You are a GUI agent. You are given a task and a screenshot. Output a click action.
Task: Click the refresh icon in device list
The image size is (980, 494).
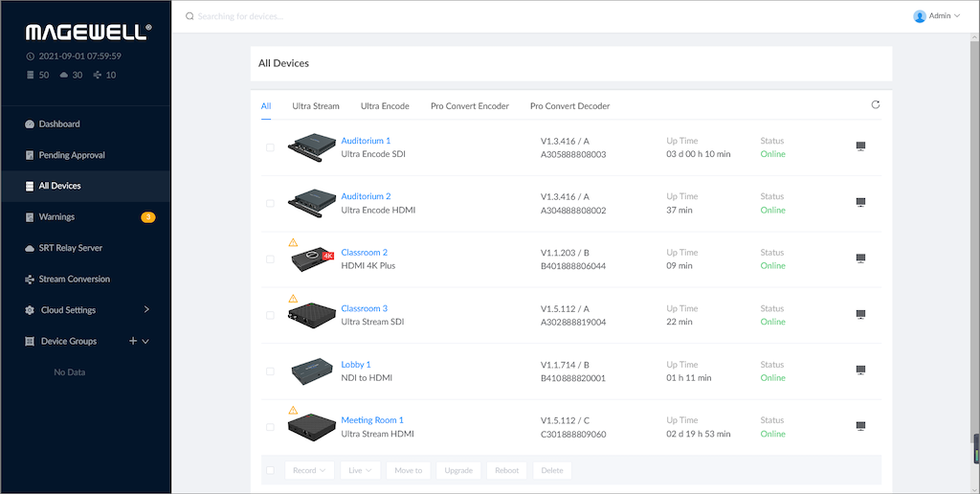(875, 105)
